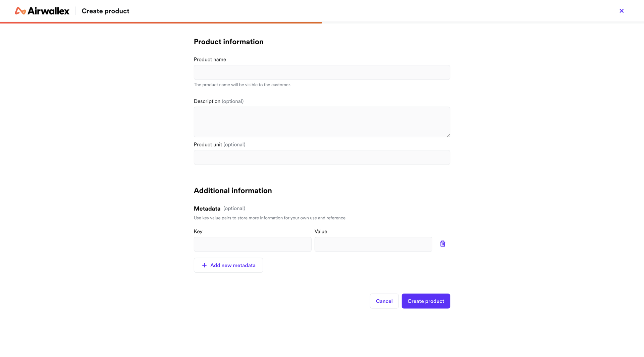This screenshot has height=357, width=644.
Task: Click the product name helper text
Action: coord(242,85)
